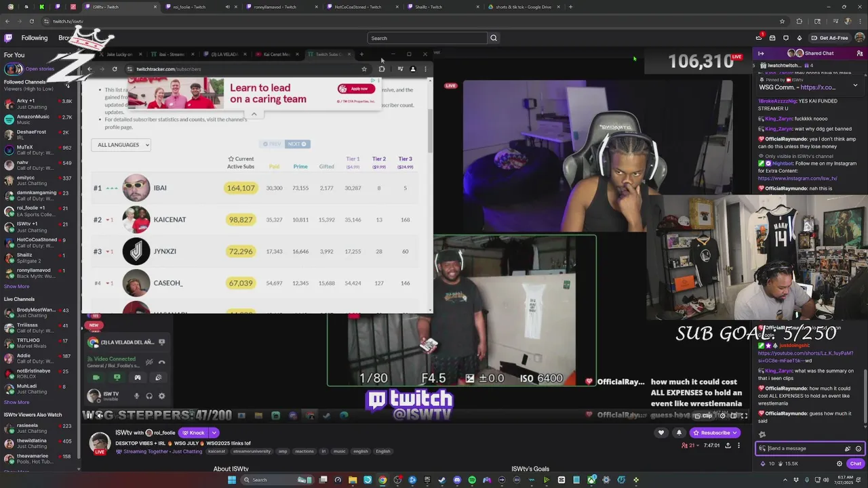
Task: Show more live channels
Action: tap(16, 402)
